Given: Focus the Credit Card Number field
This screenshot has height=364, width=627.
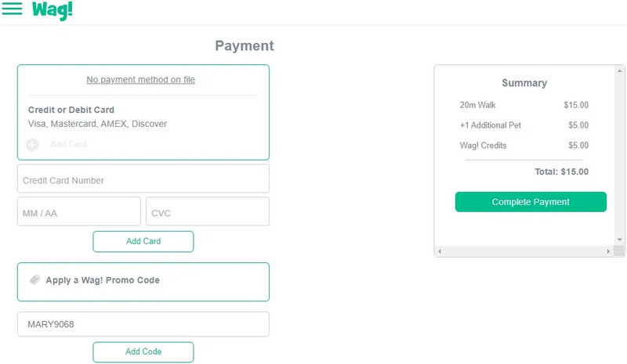Looking at the screenshot, I should [143, 179].
